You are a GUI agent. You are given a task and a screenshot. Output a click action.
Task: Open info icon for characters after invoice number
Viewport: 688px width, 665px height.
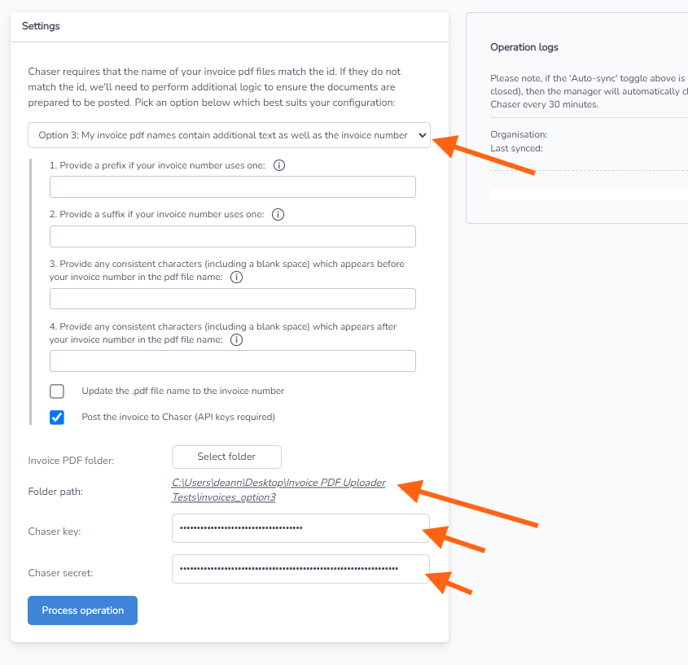(x=236, y=340)
